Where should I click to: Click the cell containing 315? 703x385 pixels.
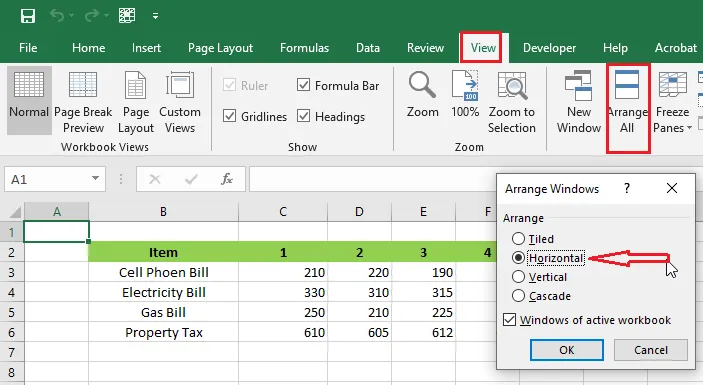pos(423,292)
